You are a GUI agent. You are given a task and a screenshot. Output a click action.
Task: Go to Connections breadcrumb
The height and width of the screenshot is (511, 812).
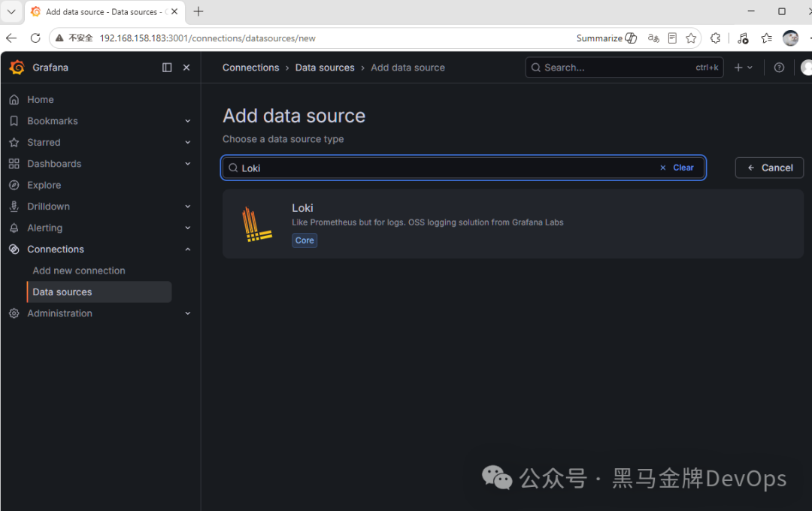tap(250, 68)
